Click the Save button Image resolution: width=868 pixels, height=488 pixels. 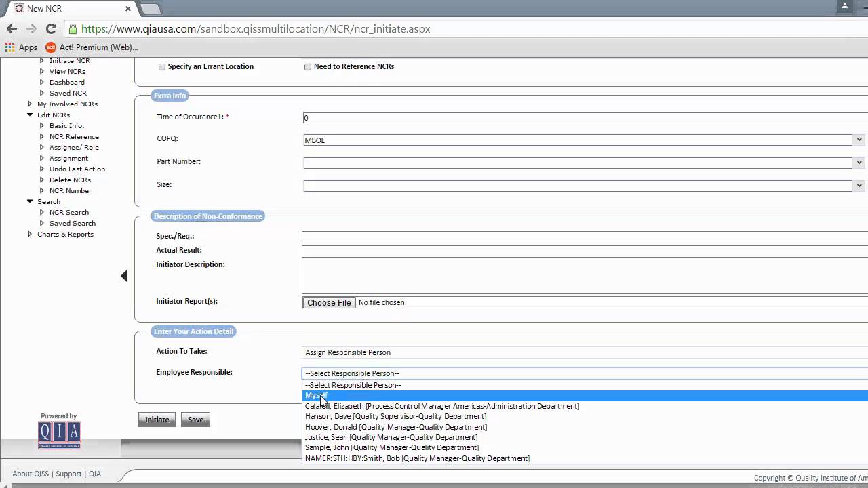coord(195,420)
